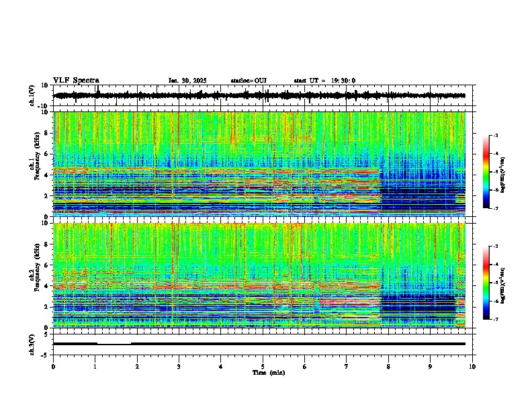Click the "1" tick on the time axis

95,367
